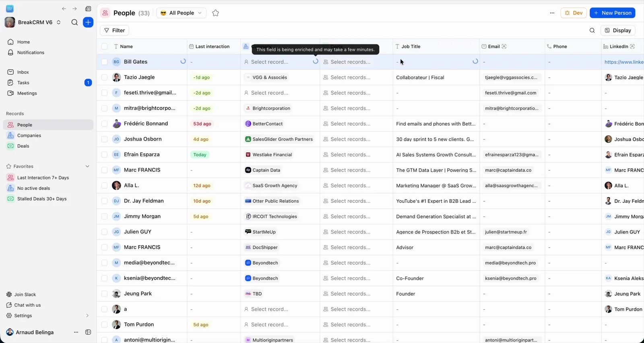Check the Tazio Jaegle row checkbox
Image resolution: width=644 pixels, height=343 pixels.
pos(105,77)
